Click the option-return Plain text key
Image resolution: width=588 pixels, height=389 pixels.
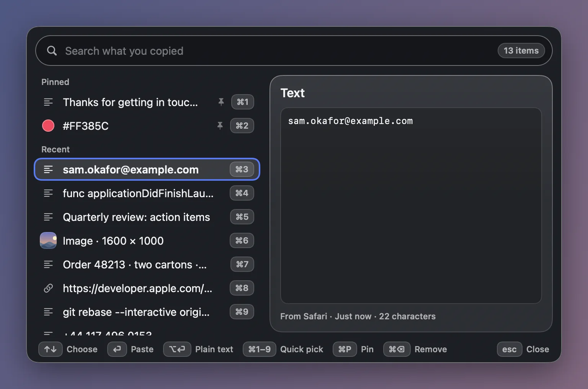click(x=177, y=349)
